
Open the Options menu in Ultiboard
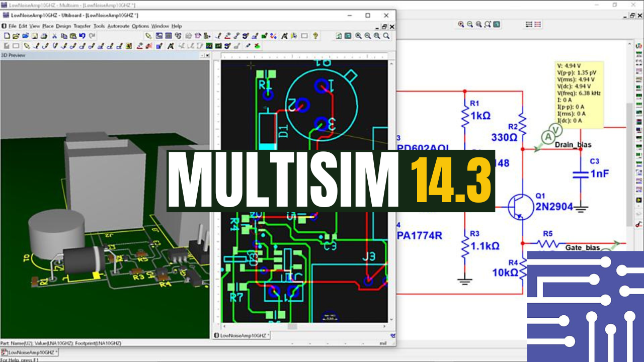click(x=140, y=26)
